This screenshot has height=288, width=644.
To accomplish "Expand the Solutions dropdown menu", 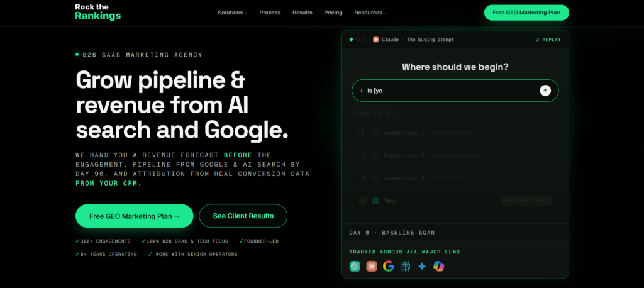I will pyautogui.click(x=233, y=13).
